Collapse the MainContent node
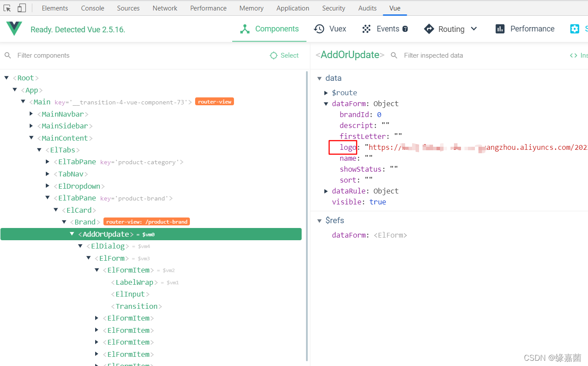This screenshot has height=366, width=588. coord(31,138)
